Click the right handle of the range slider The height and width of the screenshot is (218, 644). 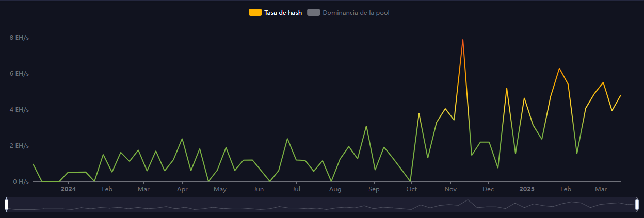[x=637, y=205]
